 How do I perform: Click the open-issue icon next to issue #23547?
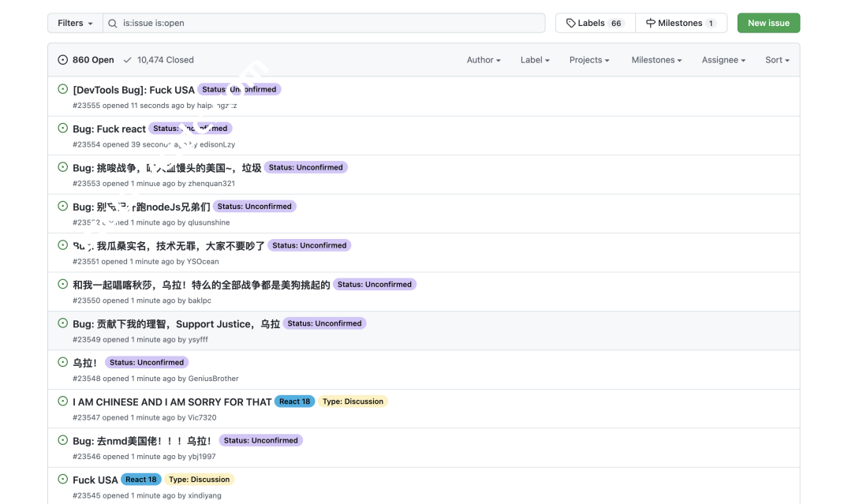[63, 401]
